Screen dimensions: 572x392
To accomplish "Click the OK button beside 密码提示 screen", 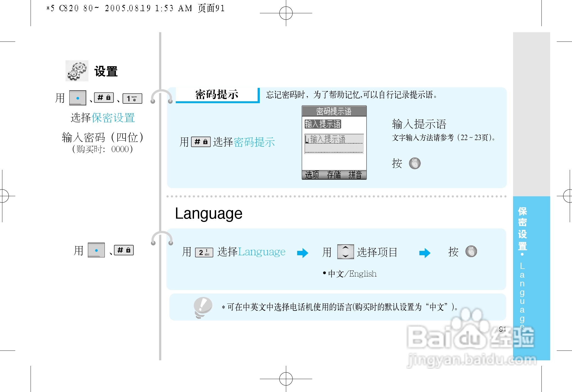I will [x=415, y=164].
